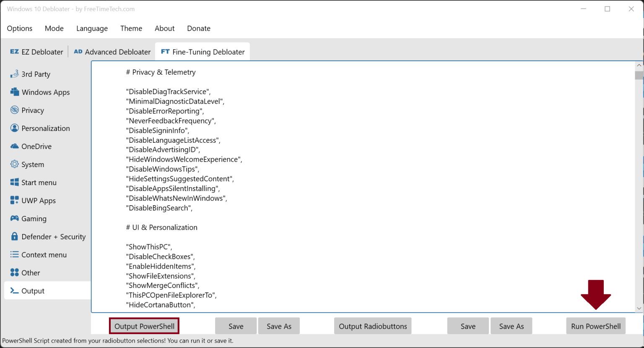
Task: Click the Output PowerShell button
Action: (x=144, y=326)
